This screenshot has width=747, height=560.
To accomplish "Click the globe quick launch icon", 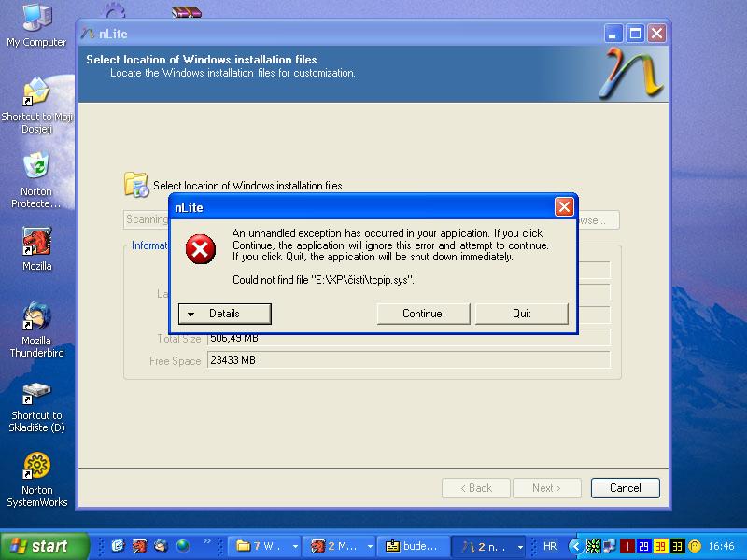I will click(x=183, y=546).
